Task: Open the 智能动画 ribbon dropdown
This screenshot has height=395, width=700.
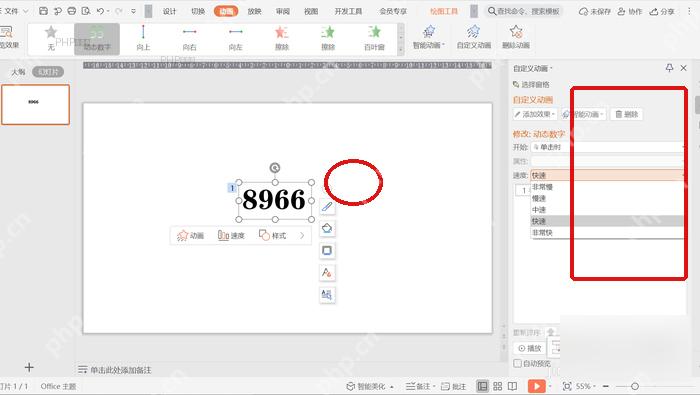Action: tap(429, 37)
